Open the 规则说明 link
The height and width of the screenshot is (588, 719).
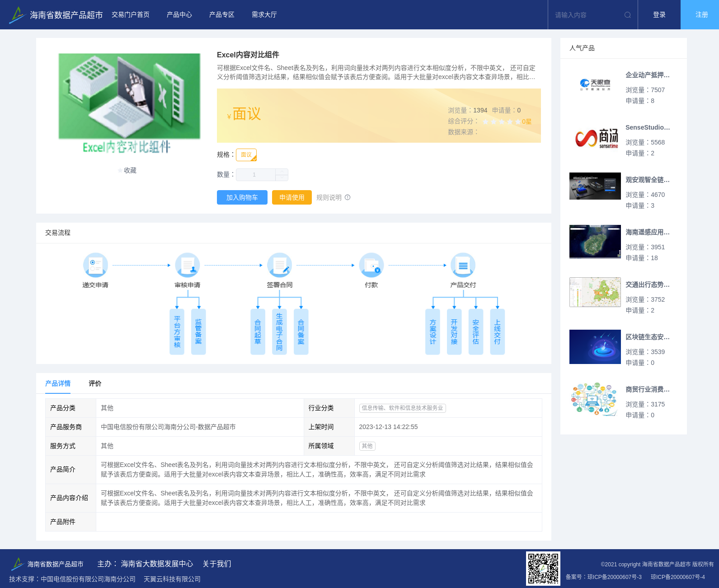tap(329, 197)
